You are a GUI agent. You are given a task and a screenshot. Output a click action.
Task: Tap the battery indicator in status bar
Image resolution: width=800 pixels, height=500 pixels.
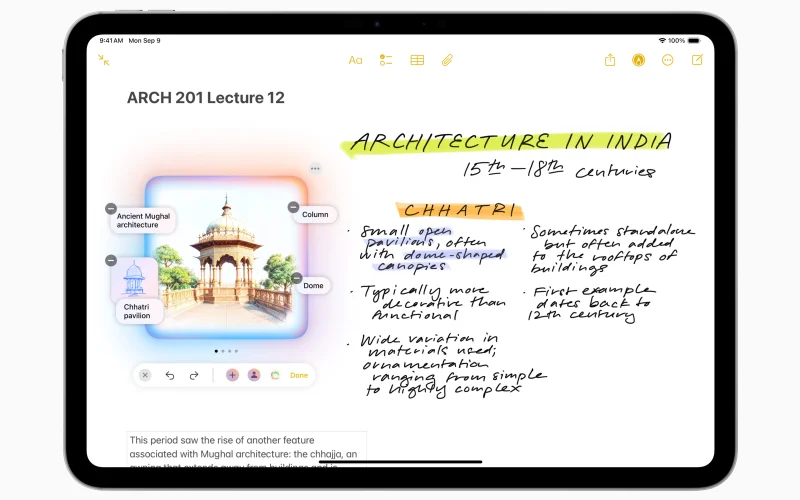click(694, 40)
